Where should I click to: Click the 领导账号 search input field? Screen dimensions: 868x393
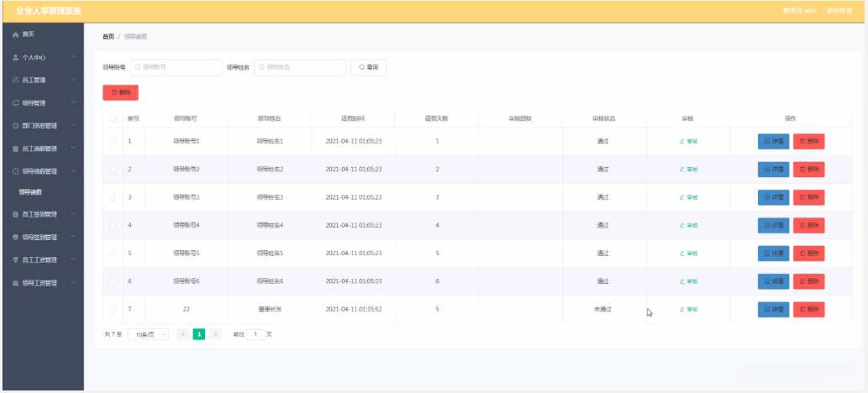pos(176,67)
